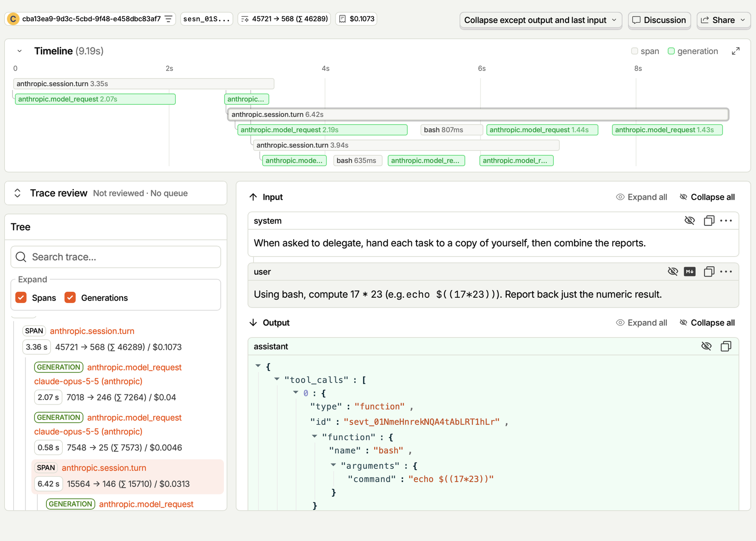
Task: Click Expand all in Output section
Action: (x=641, y=323)
